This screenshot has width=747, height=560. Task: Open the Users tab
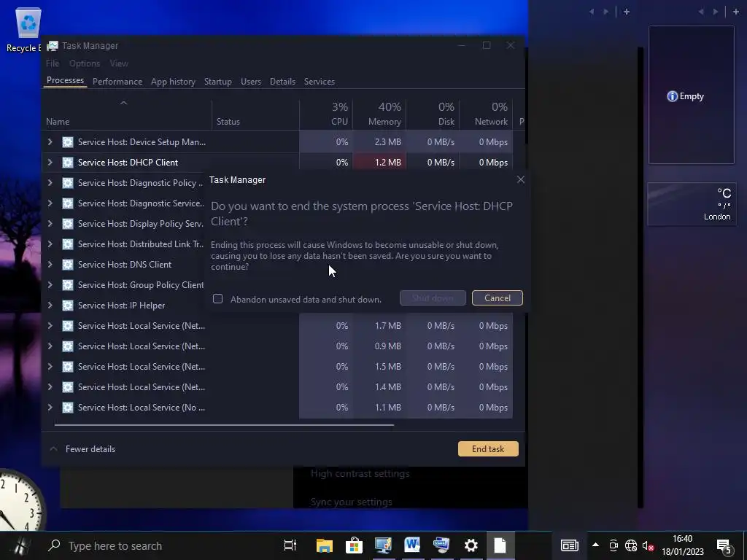pos(251,82)
